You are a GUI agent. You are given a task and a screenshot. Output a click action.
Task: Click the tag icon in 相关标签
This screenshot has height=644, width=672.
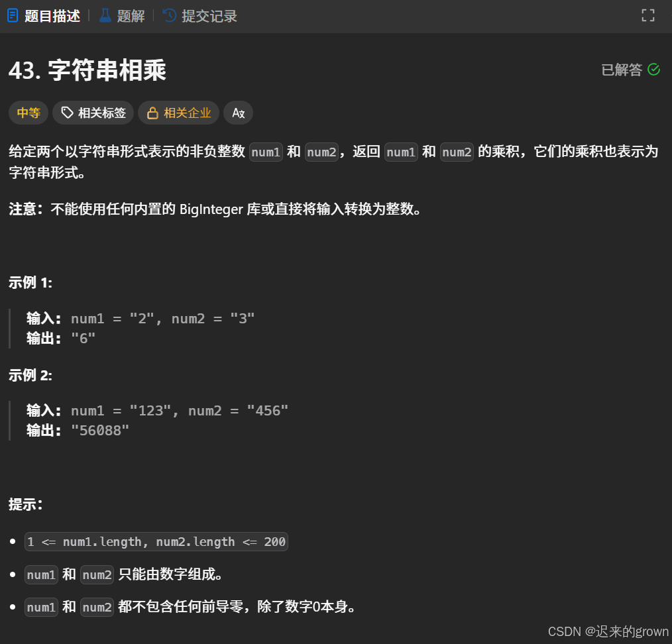(x=67, y=113)
